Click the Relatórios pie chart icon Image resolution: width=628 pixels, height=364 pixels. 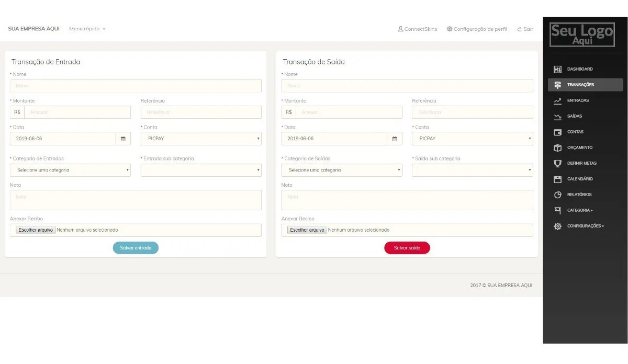tap(557, 195)
